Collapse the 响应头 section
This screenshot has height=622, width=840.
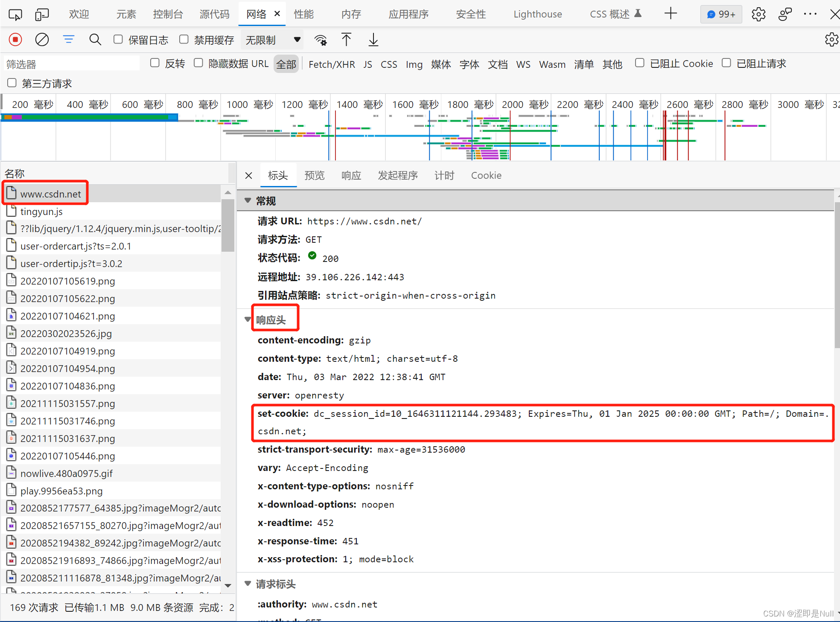click(248, 320)
